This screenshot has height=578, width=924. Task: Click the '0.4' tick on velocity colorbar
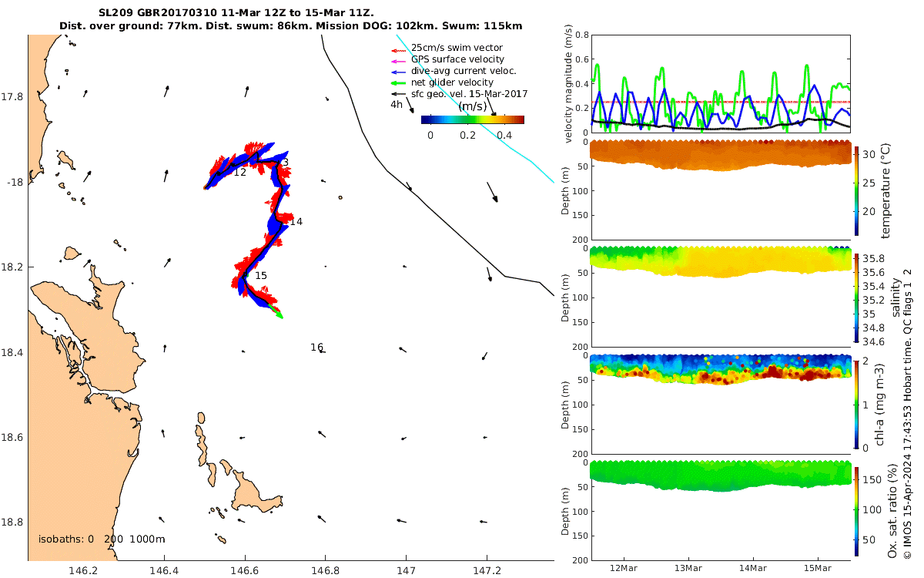pyautogui.click(x=504, y=135)
